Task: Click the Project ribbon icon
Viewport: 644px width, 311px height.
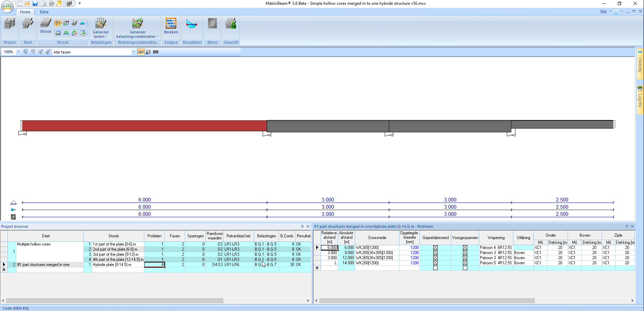Action: 10,24
